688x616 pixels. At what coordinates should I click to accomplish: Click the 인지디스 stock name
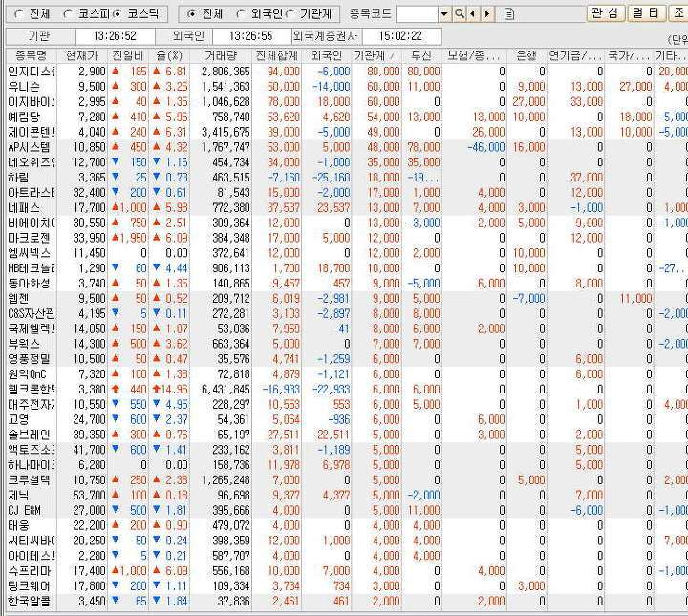click(x=32, y=71)
